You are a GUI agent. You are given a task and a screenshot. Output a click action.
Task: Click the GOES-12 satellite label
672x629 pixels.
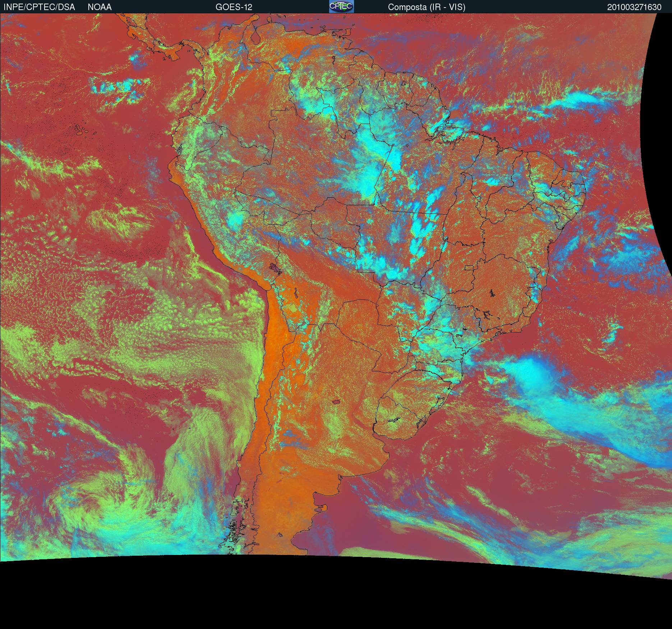click(x=234, y=7)
